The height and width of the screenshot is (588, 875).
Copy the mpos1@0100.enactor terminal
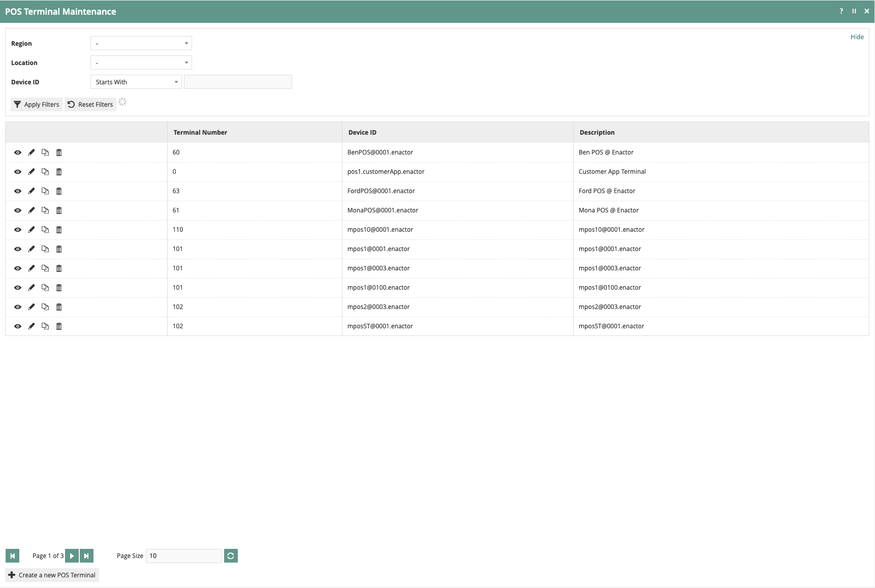pos(45,288)
